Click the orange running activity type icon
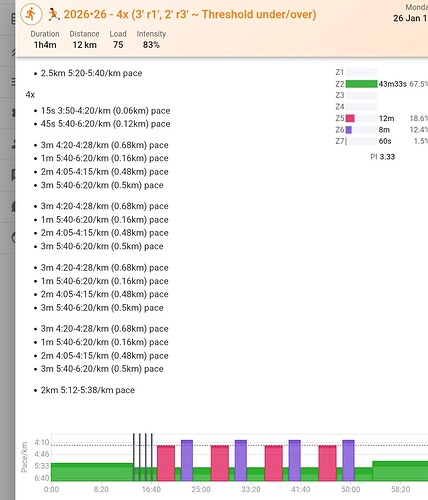The width and height of the screenshot is (428, 500). (31, 14)
